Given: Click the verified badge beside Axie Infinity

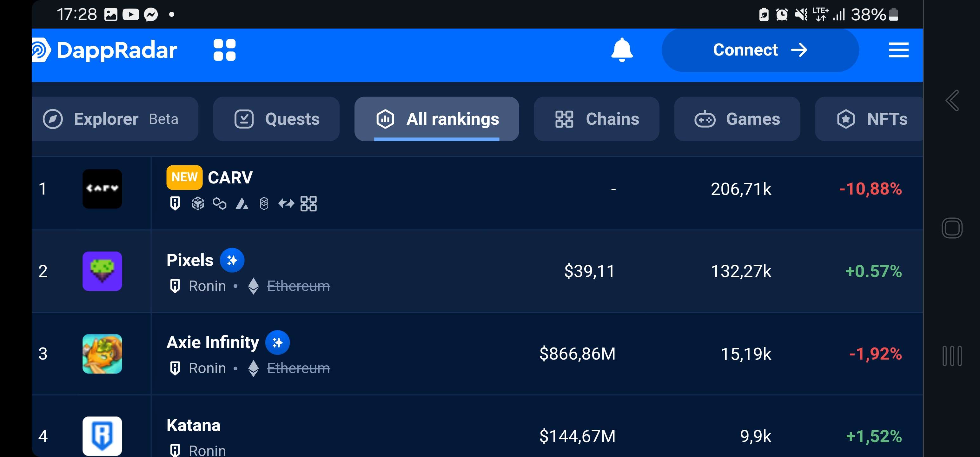Looking at the screenshot, I should coord(277,342).
